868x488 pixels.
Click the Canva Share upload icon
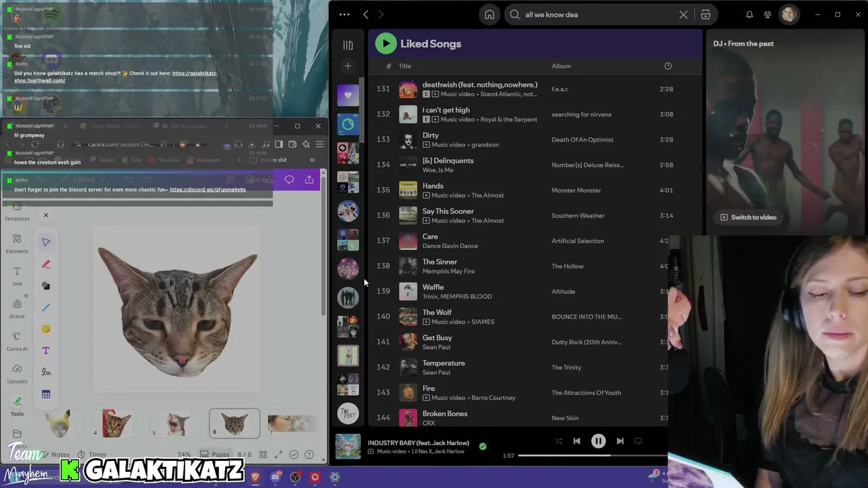(x=309, y=180)
